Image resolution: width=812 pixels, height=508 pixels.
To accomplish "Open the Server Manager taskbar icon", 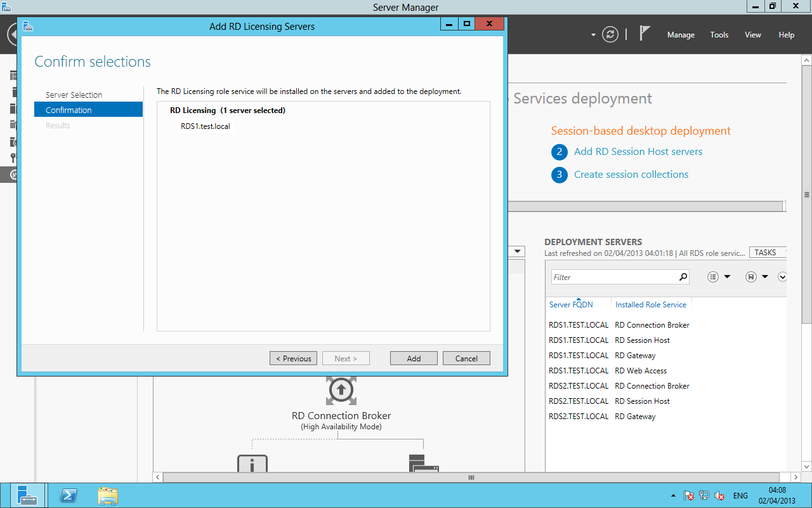I will [27, 495].
